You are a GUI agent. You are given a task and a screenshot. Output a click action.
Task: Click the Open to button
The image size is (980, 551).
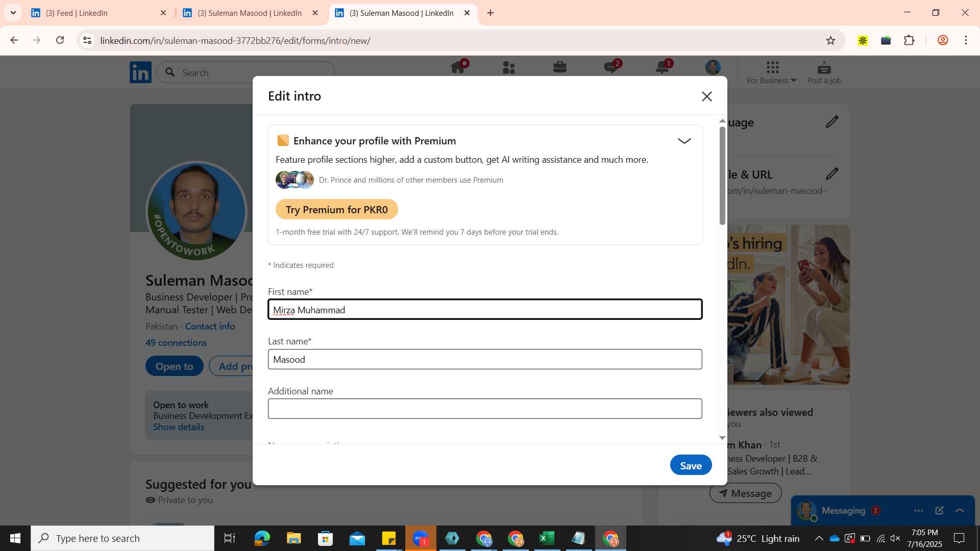[175, 366]
